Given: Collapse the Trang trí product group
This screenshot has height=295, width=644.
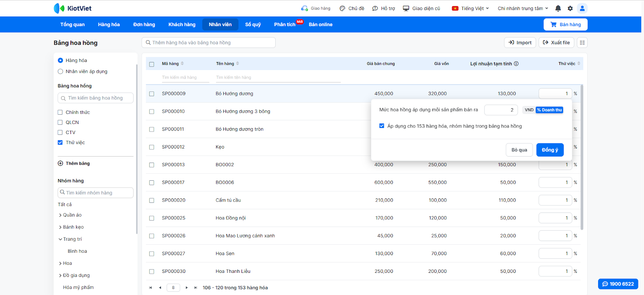Looking at the screenshot, I should pyautogui.click(x=60, y=239).
